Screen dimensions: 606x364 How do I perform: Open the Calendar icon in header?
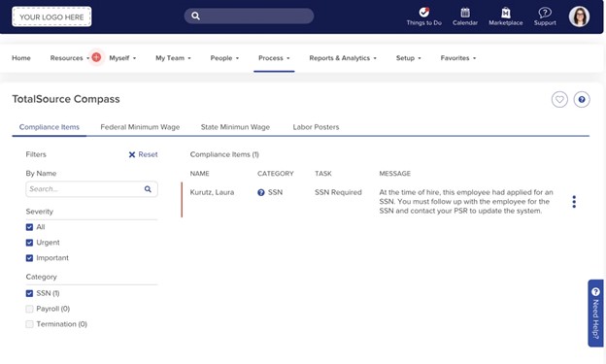[465, 13]
